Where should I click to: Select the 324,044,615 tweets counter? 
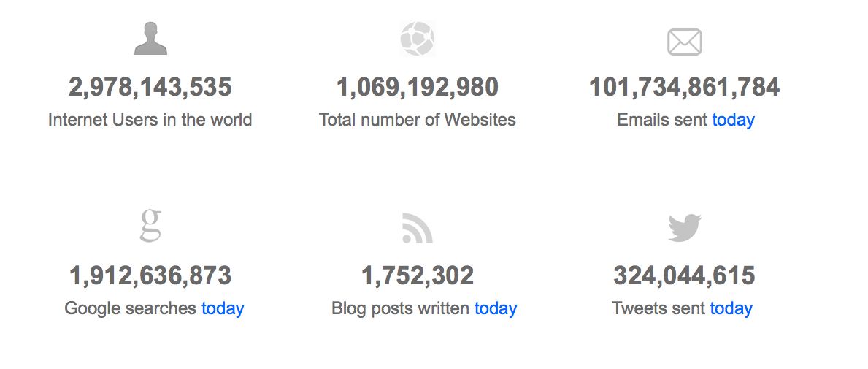coord(684,276)
